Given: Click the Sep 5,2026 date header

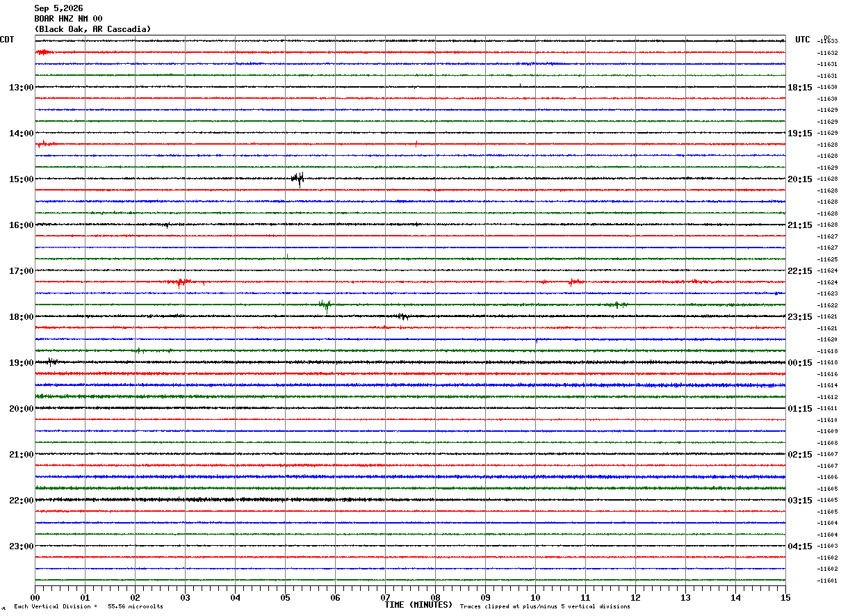Looking at the screenshot, I should [x=58, y=8].
